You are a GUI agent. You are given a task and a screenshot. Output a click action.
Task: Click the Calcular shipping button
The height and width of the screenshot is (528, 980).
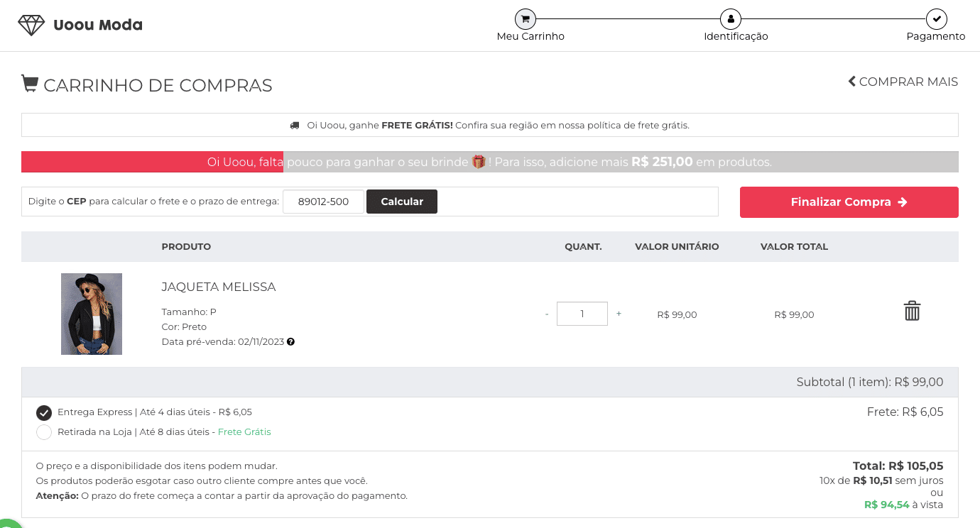pyautogui.click(x=402, y=202)
